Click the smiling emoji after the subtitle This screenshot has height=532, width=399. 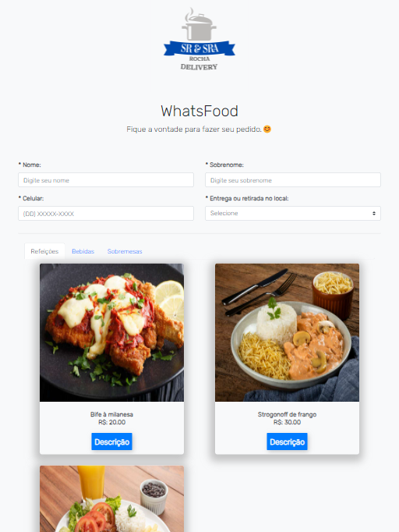pos(267,129)
